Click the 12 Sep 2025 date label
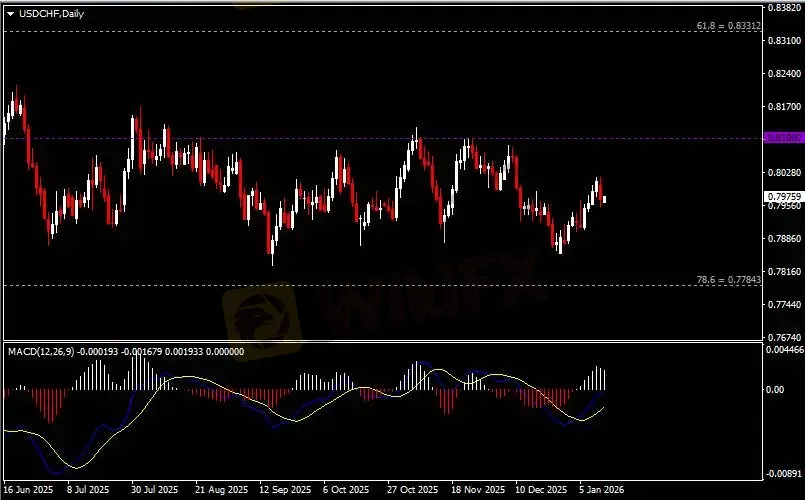This screenshot has width=805, height=500. [285, 490]
